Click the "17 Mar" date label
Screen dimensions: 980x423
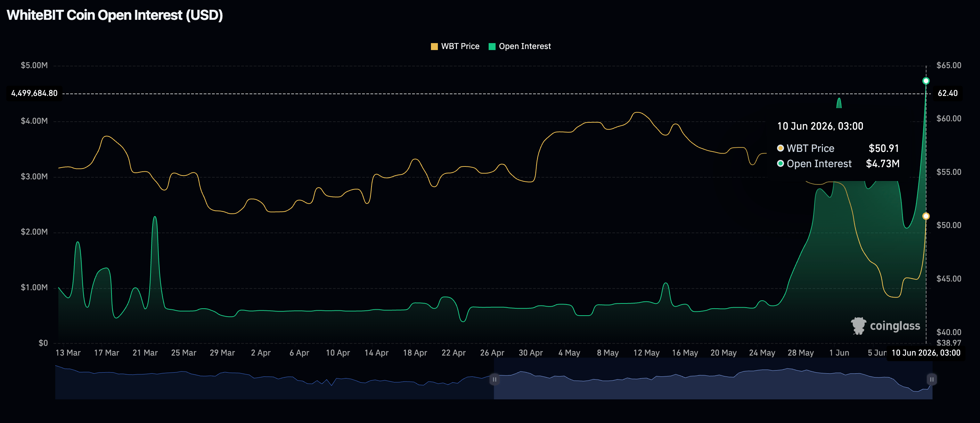point(107,353)
